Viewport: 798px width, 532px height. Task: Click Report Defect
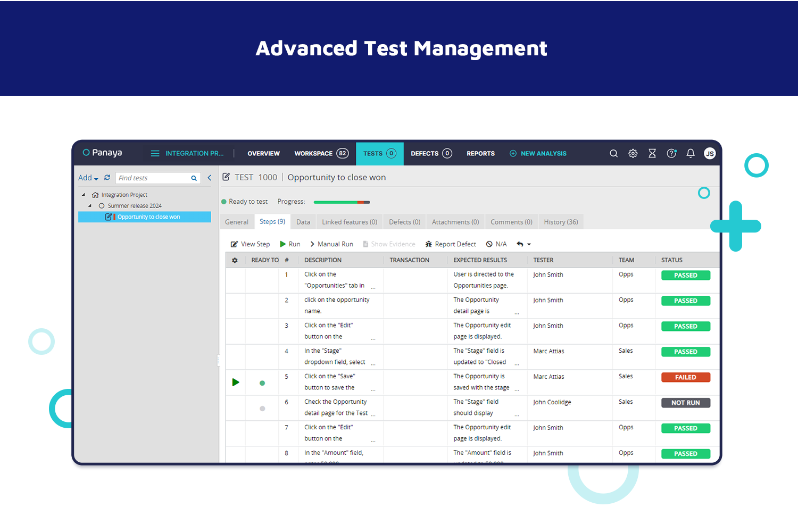451,244
